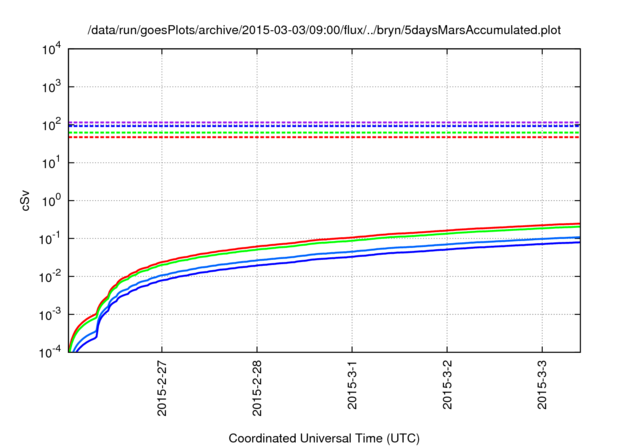
Task: Click the 10^4 y-axis tick label
Action: [51, 49]
